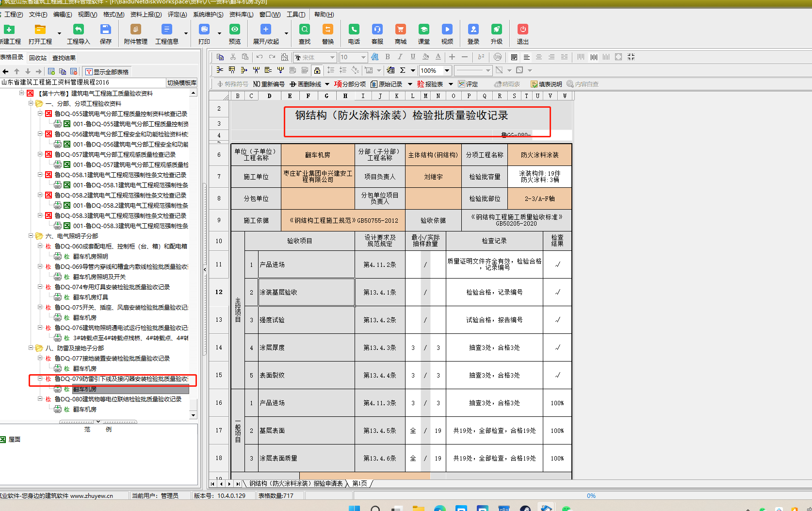Click the 登录 login icon

pos(473,30)
